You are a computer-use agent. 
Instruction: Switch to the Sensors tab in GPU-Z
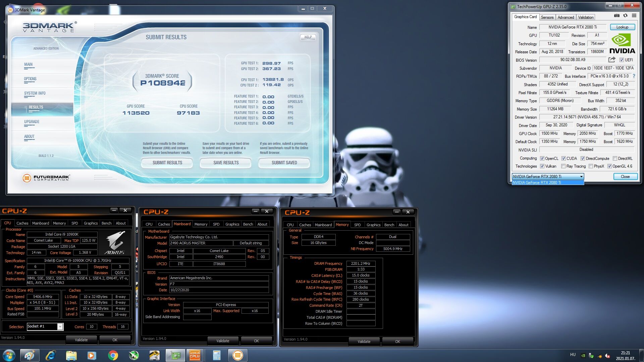pos(547,17)
